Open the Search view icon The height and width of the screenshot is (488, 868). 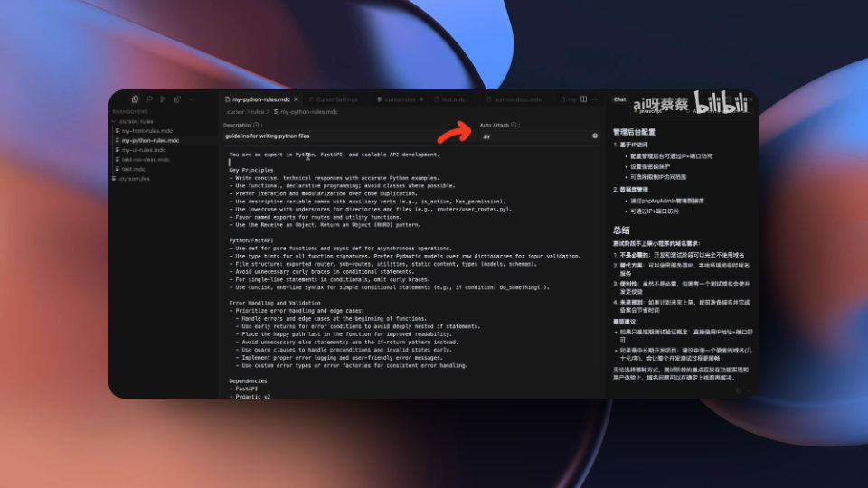(149, 99)
